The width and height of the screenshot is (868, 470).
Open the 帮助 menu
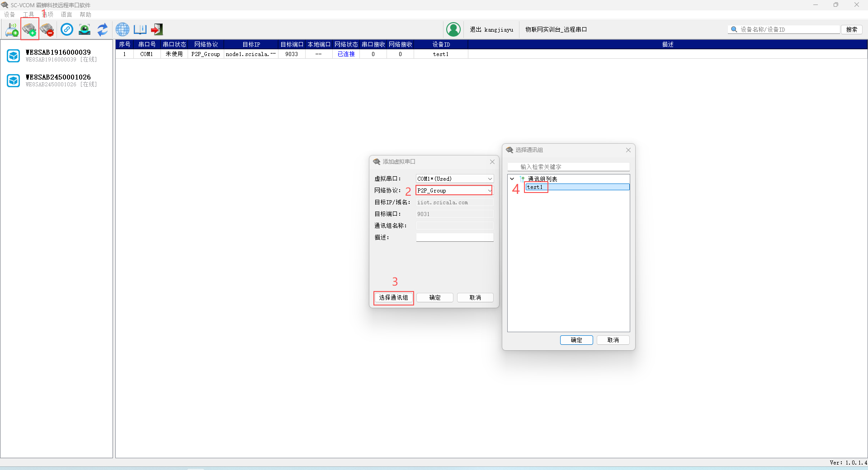(x=85, y=14)
